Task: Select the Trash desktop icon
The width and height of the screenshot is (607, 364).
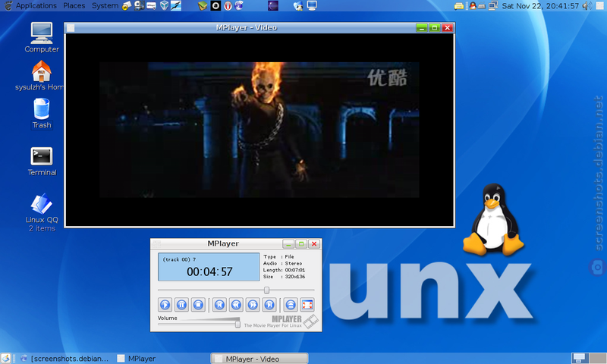Action: pos(42,113)
